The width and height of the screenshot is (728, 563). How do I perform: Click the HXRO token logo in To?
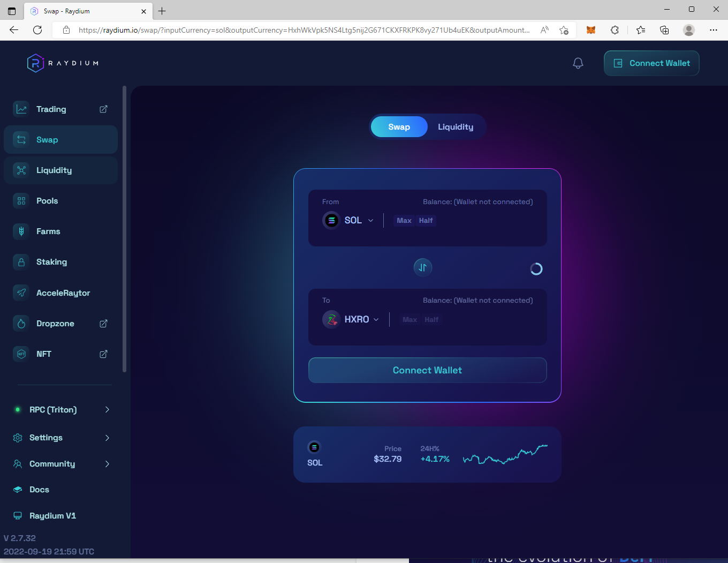pos(332,319)
